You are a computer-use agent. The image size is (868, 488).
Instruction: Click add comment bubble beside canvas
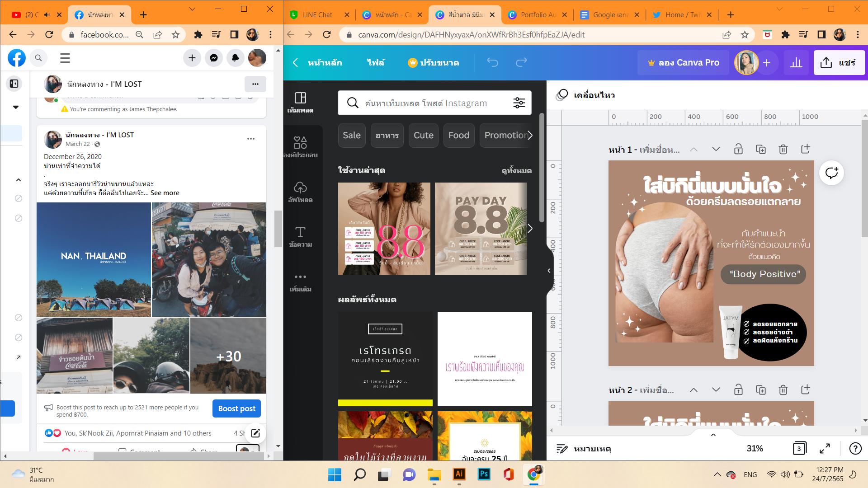pyautogui.click(x=831, y=173)
